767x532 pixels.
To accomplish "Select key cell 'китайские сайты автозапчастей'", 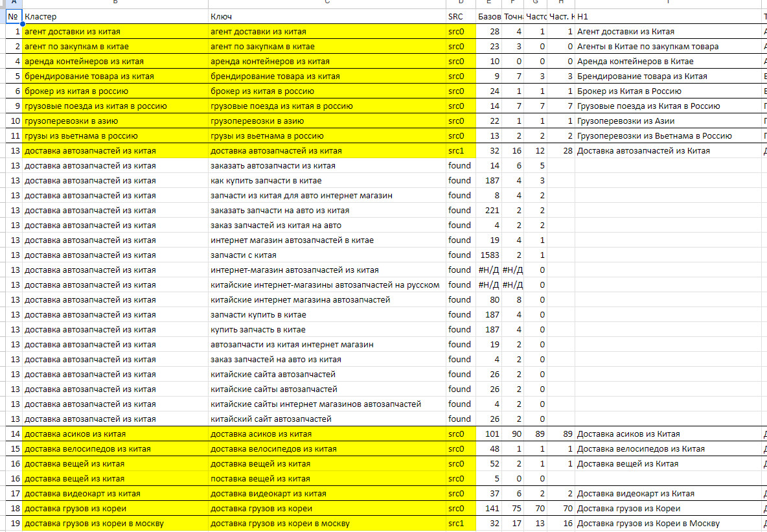I will [x=326, y=389].
